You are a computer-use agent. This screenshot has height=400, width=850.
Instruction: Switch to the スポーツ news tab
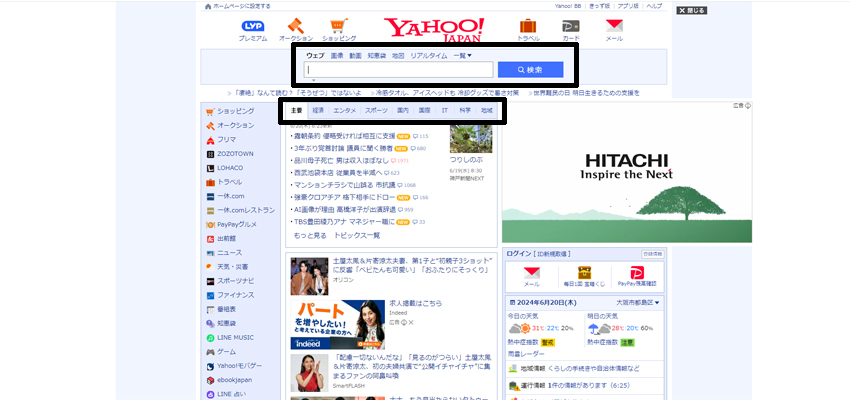tap(376, 110)
